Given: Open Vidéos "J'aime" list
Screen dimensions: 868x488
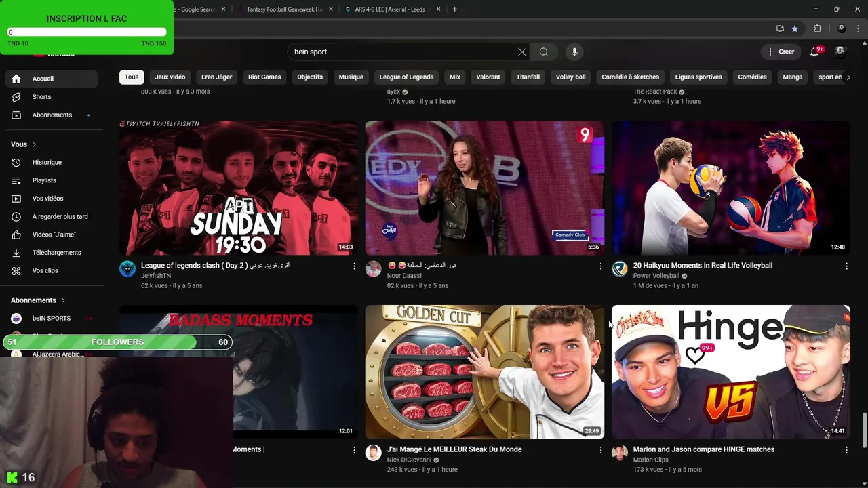Looking at the screenshot, I should click(52, 235).
